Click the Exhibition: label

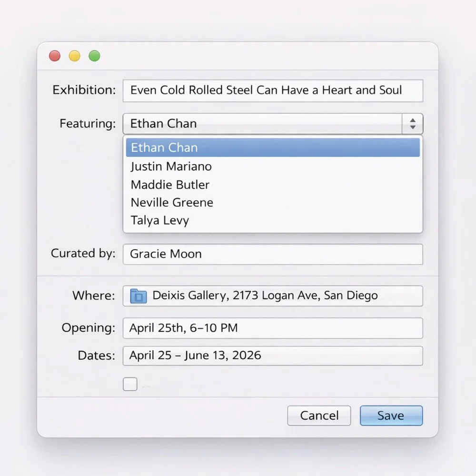[84, 90]
